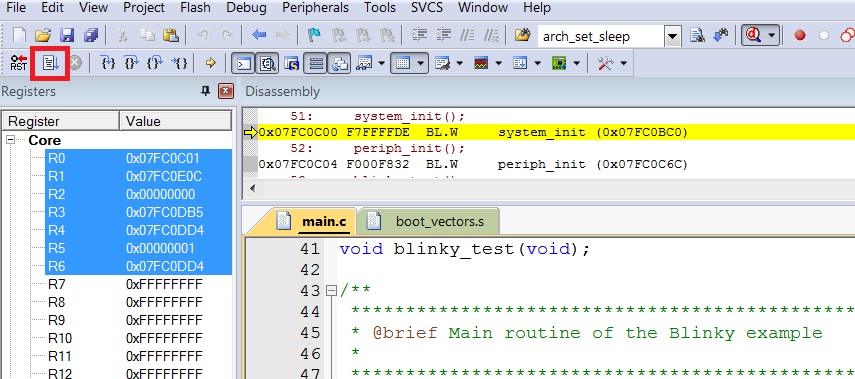Open the arch_set_sleep find dropdown arrow
The height and width of the screenshot is (379, 855).
point(673,37)
